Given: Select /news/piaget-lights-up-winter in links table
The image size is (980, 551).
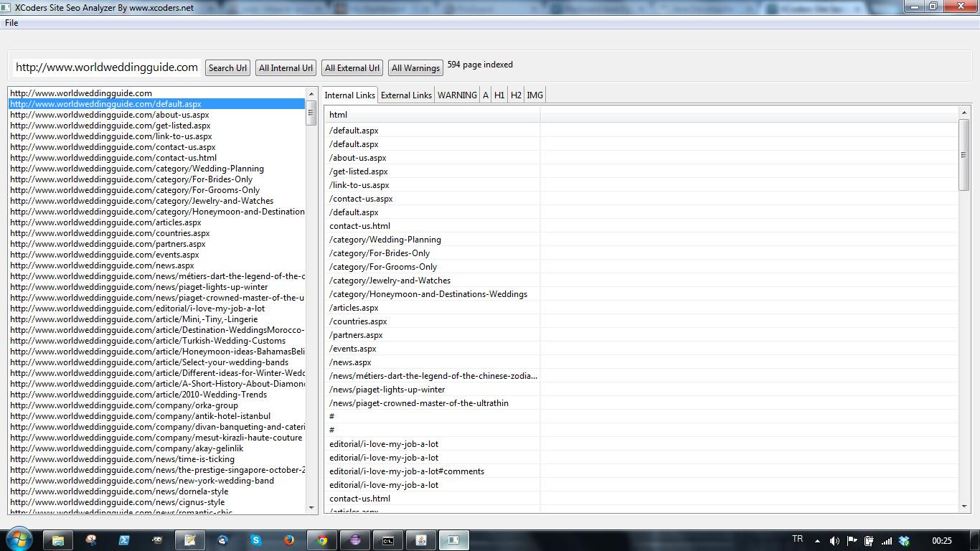Looking at the screenshot, I should (641, 390).
